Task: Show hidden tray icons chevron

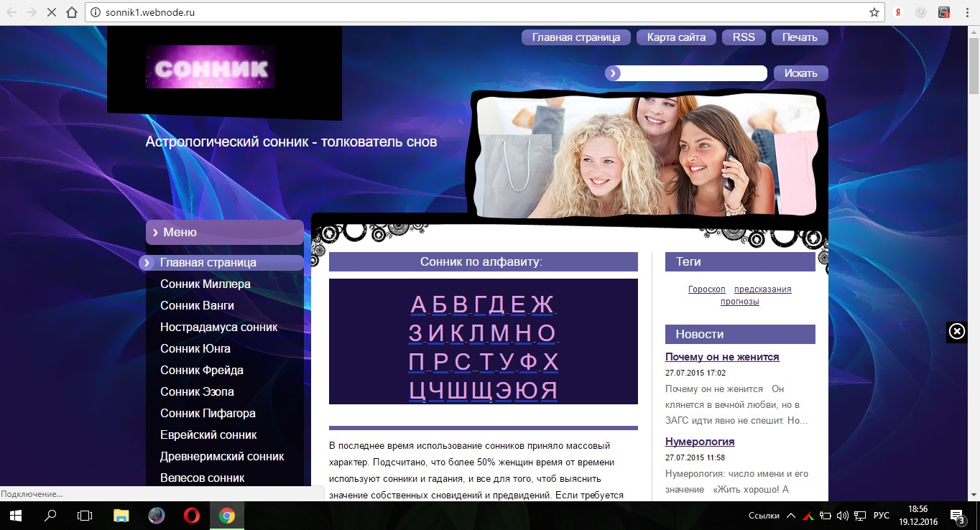Action: [791, 515]
